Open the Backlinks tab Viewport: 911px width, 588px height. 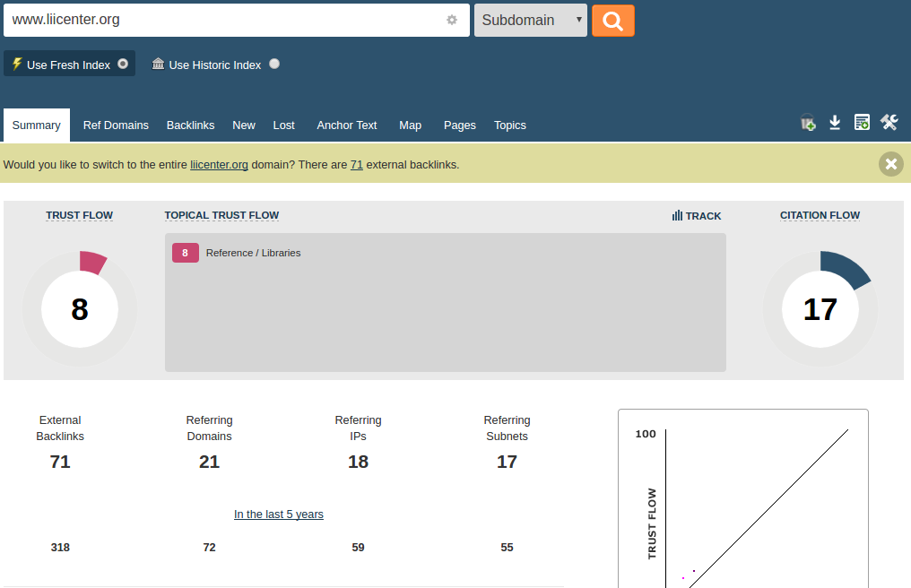(x=191, y=125)
